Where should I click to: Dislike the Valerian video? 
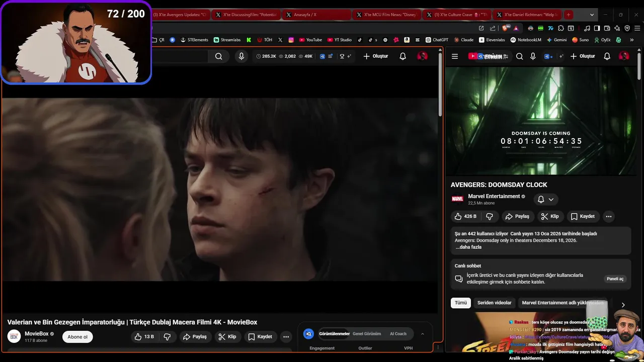tap(167, 337)
